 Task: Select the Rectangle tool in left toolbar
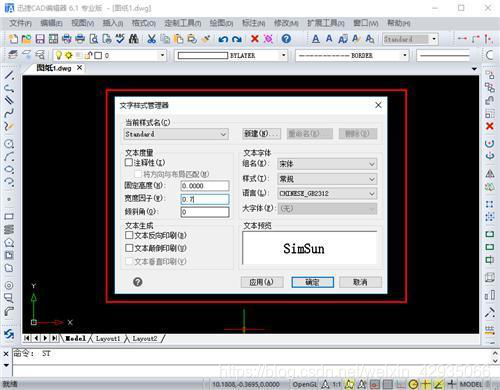pyautogui.click(x=9, y=216)
